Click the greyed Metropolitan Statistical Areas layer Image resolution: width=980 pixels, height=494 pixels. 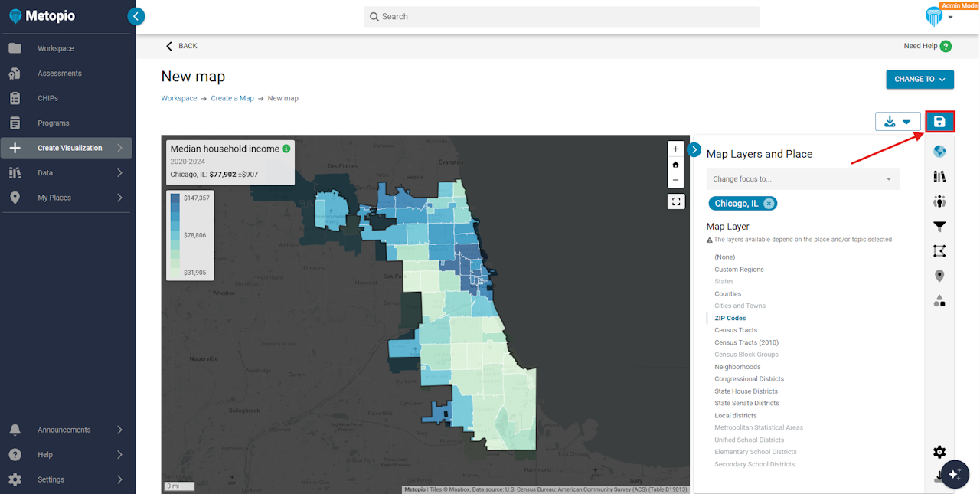759,427
